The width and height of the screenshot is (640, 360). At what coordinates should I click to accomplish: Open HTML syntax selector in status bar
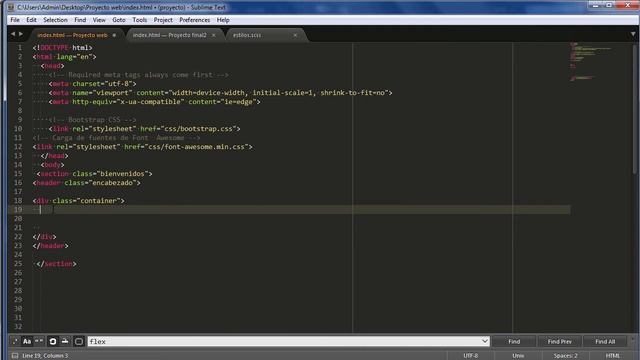click(612, 356)
